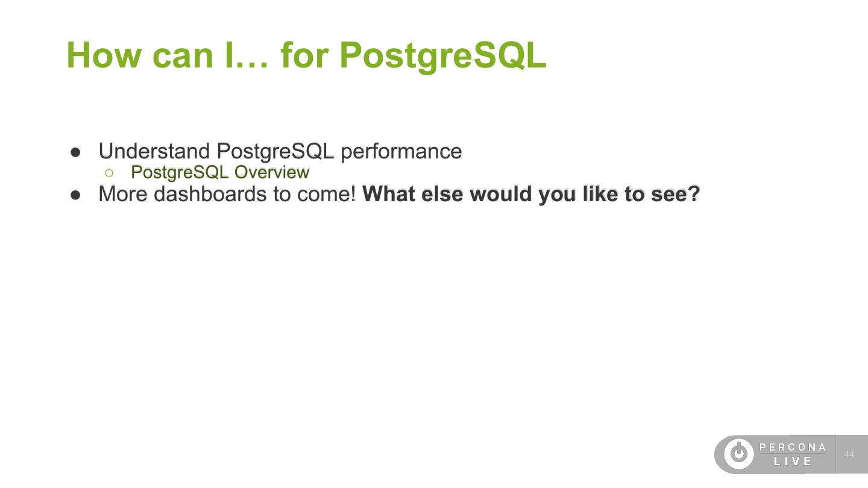Click the PERCONA text in the logo

793,447
